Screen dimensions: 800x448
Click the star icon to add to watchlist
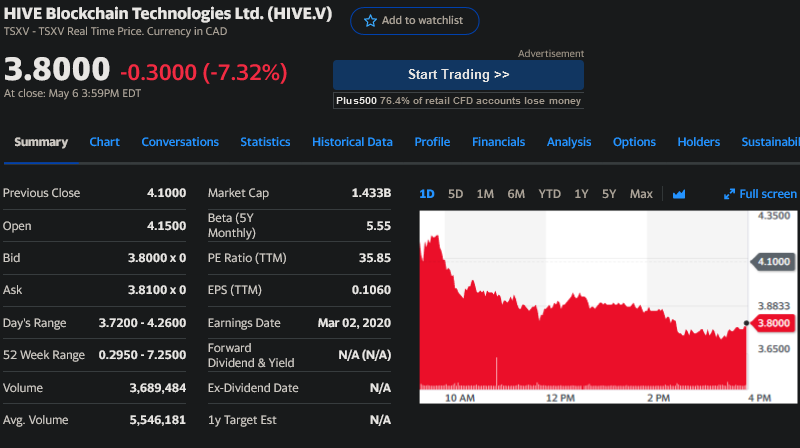[370, 21]
